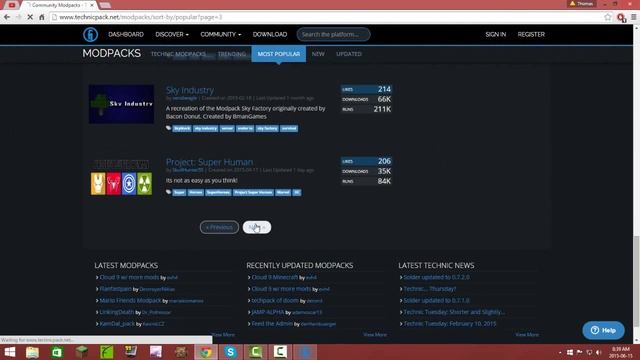Screen dimensions: 640x360
Task: Bookmark this page with the star icon
Action: [x=608, y=17]
